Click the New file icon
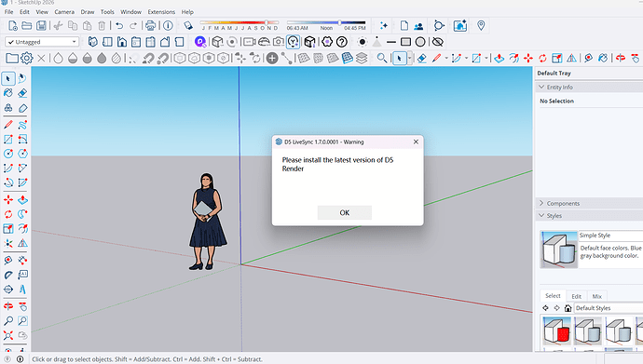The height and width of the screenshot is (364, 643). click(12, 26)
